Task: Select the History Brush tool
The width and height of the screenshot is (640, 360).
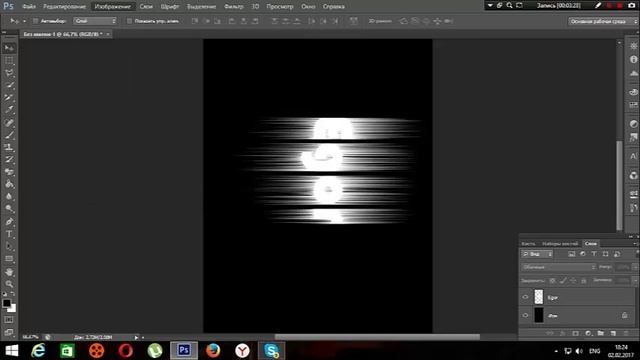Action: pos(9,160)
